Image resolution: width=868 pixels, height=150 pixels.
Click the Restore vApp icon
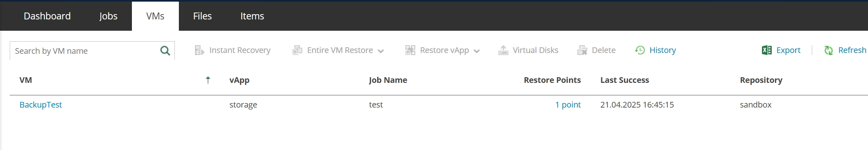[410, 50]
